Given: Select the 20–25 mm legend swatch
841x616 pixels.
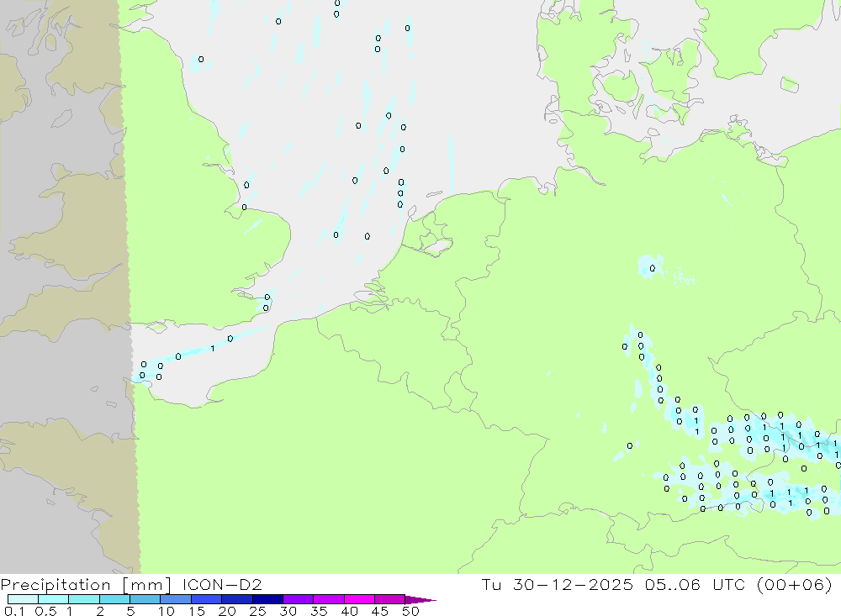Looking at the screenshot, I should click(x=237, y=599).
